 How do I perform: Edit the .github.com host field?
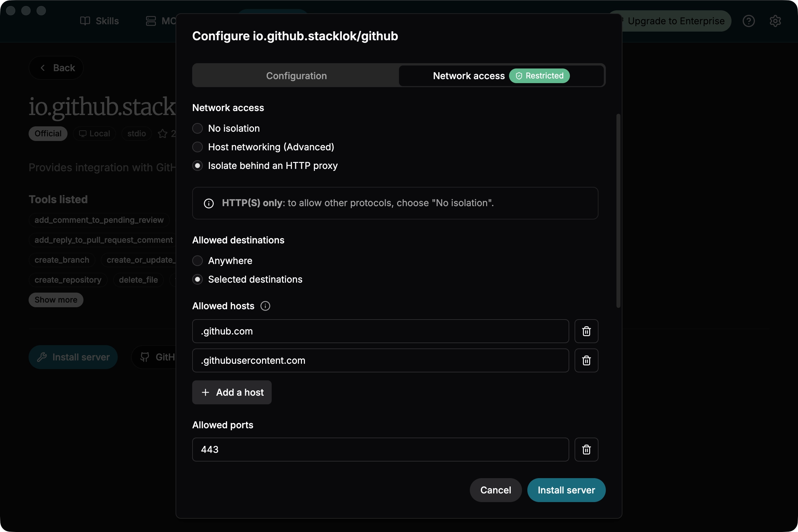pyautogui.click(x=380, y=331)
